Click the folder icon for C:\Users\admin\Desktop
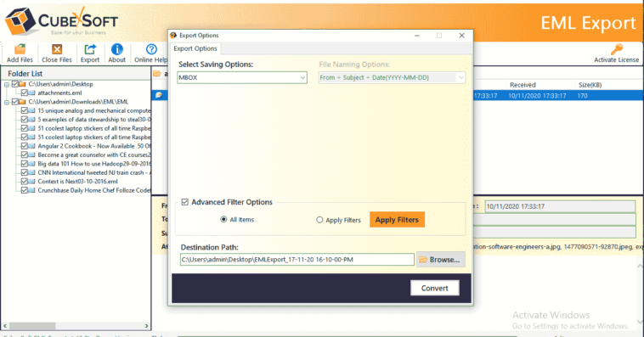The height and width of the screenshot is (337, 644). [22, 84]
